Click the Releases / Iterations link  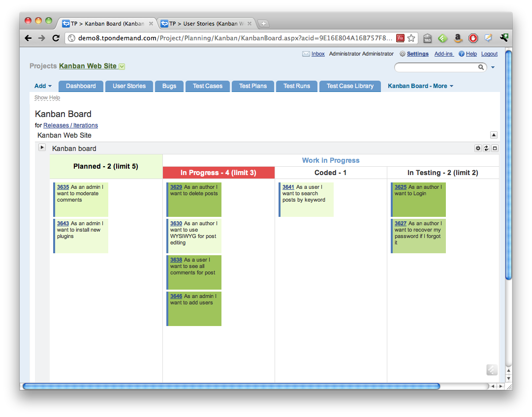pyautogui.click(x=70, y=125)
